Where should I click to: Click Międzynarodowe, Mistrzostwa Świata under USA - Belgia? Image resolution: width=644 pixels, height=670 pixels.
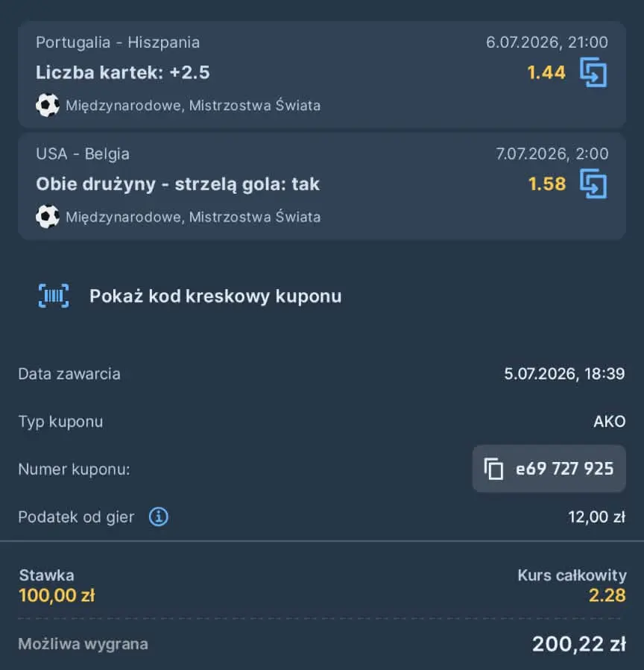coord(193,217)
